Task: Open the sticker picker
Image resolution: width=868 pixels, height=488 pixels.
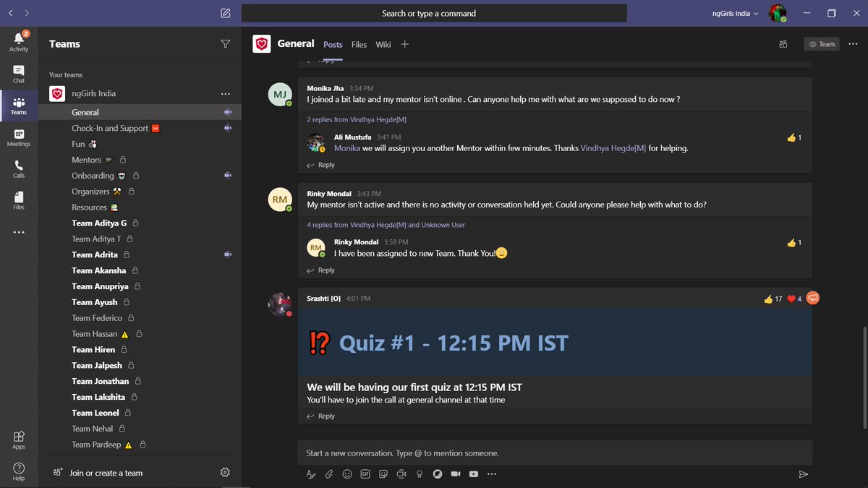Action: click(383, 474)
